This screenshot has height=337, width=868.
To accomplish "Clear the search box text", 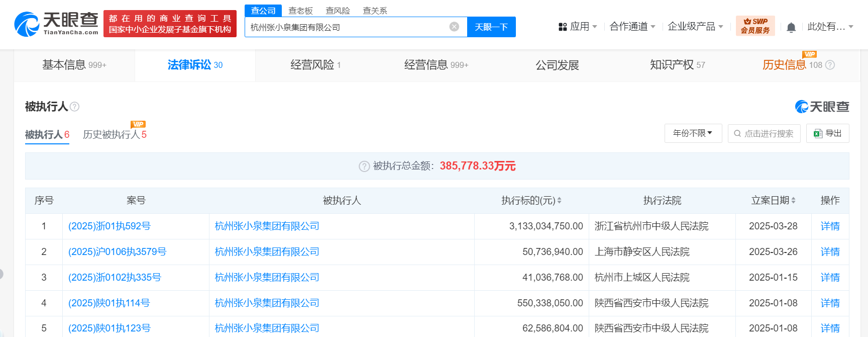I will (454, 27).
